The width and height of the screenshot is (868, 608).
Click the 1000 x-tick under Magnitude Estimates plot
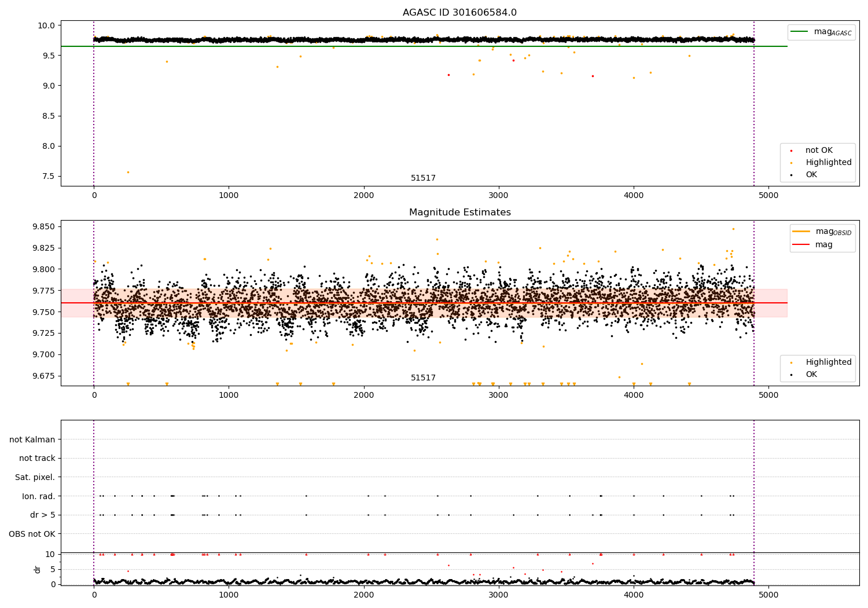[x=229, y=395]
